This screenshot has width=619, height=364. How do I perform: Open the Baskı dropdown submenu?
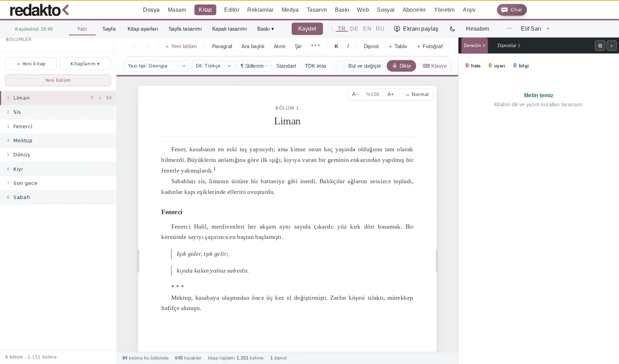coord(265,29)
